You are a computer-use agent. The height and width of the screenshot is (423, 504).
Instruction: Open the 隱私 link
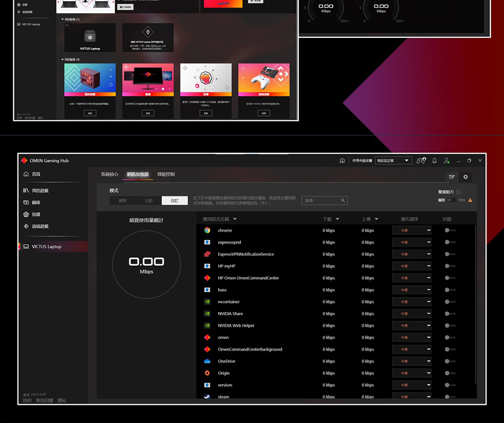click(x=61, y=400)
